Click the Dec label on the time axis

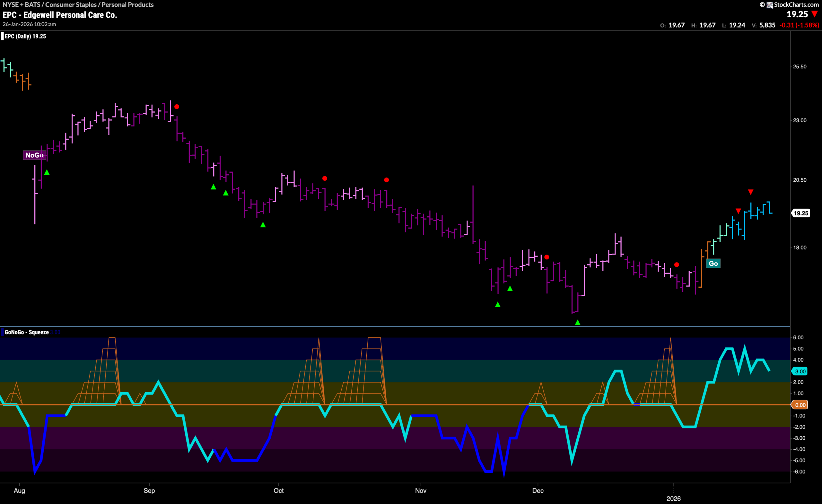click(538, 491)
